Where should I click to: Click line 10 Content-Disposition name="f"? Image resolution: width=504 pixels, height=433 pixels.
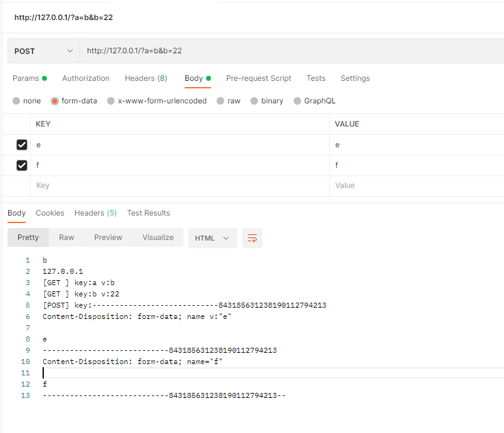pos(133,362)
